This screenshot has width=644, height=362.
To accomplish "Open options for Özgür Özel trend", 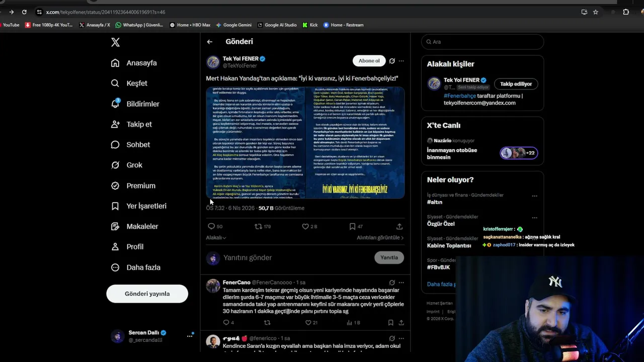I will [x=534, y=217].
